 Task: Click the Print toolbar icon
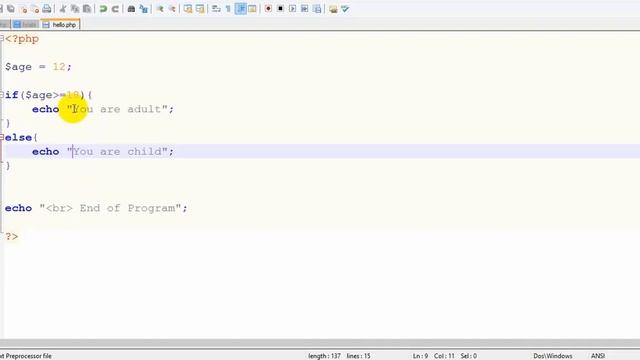click(x=47, y=9)
